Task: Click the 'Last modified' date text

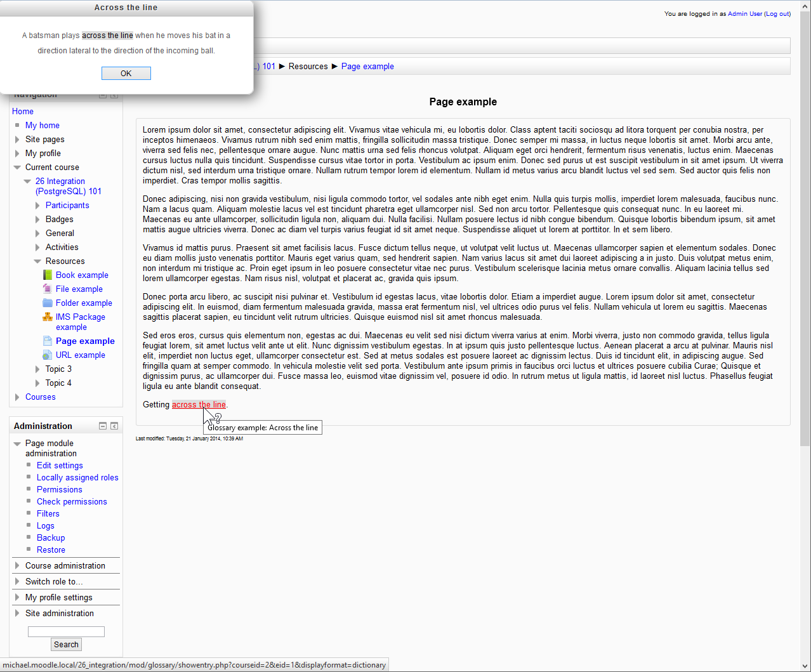Action: 189,438
